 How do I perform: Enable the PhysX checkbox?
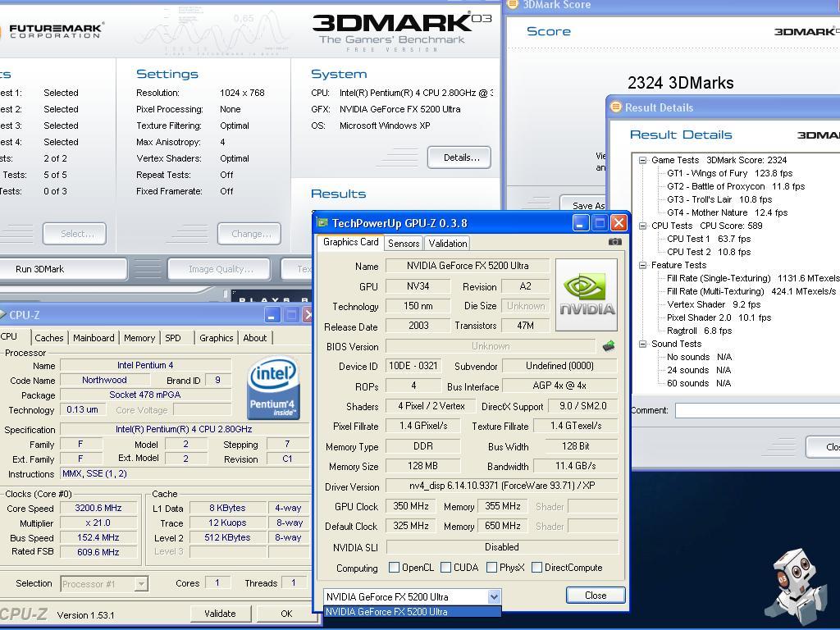point(492,568)
